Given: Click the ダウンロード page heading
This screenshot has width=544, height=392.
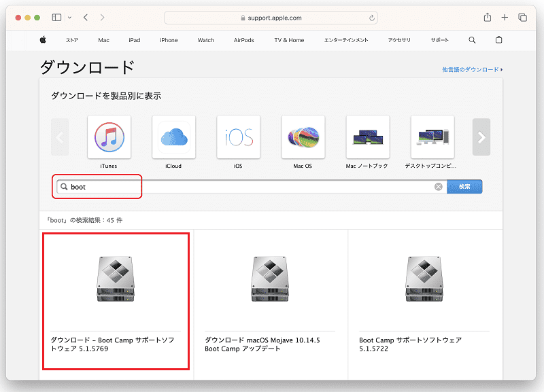Looking at the screenshot, I should [87, 67].
